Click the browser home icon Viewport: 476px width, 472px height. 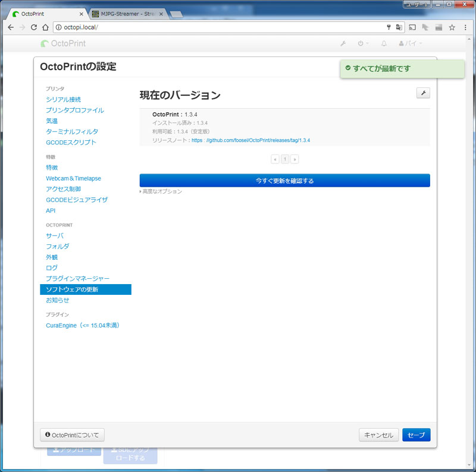[45, 27]
